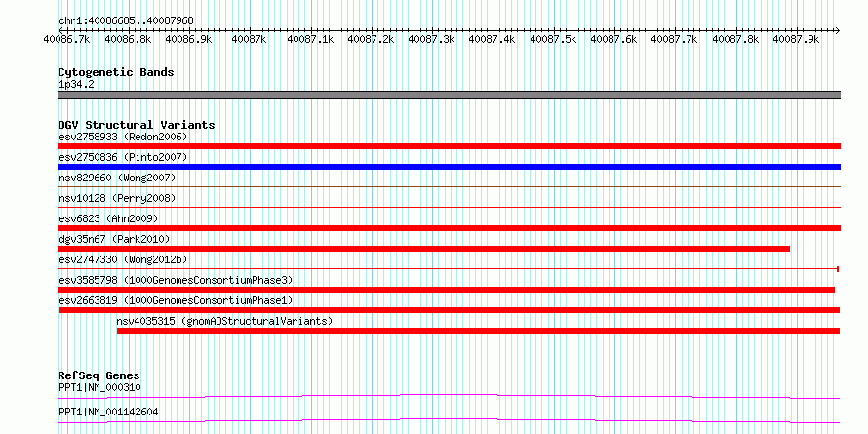Select the thin red line for esv2747330

point(448,269)
